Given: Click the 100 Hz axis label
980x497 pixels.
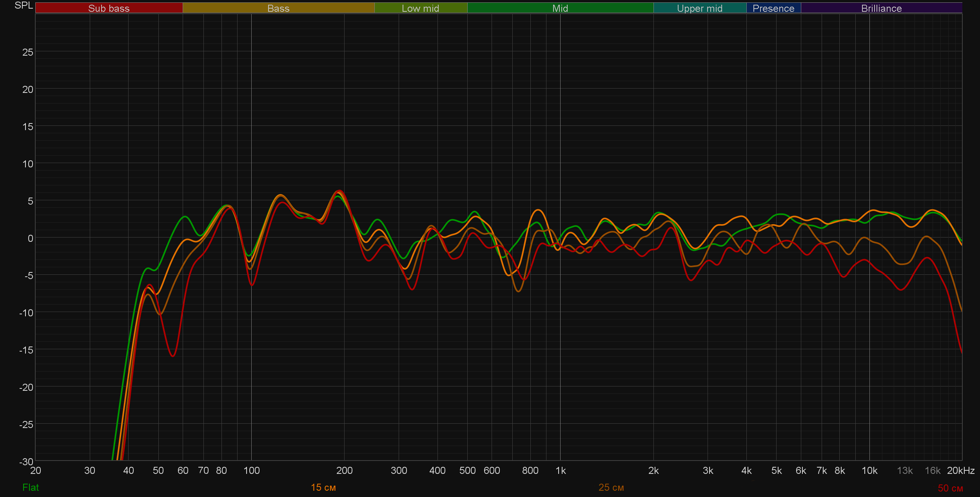Looking at the screenshot, I should [x=251, y=470].
